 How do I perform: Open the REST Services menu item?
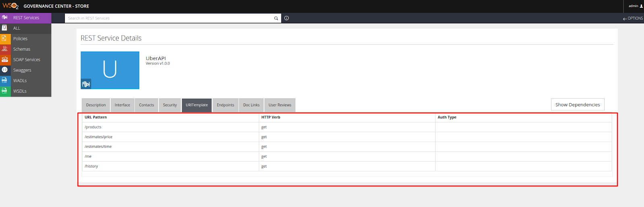[x=26, y=18]
